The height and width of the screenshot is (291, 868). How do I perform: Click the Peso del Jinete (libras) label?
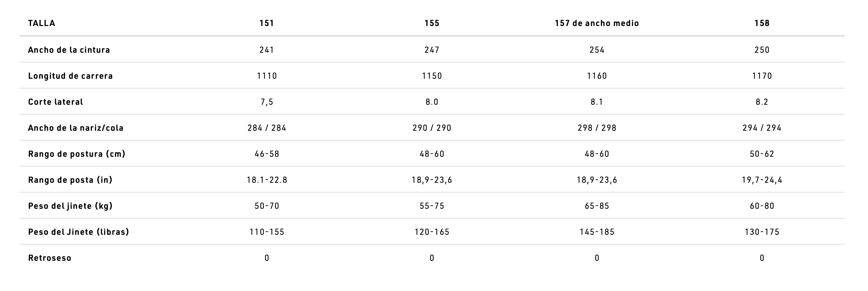(79, 232)
